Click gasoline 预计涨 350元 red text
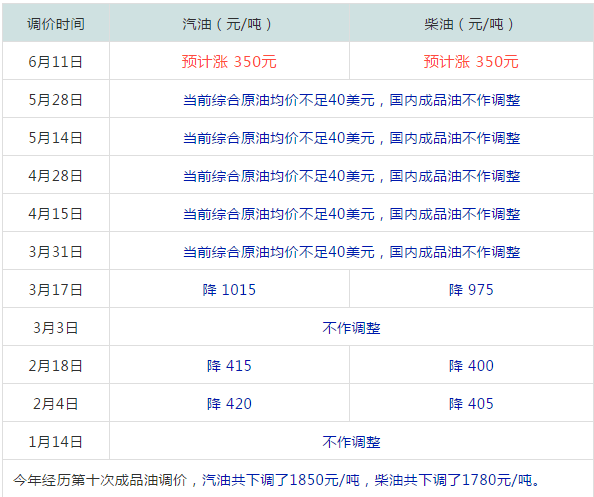The width and height of the screenshot is (594, 497). point(229,61)
